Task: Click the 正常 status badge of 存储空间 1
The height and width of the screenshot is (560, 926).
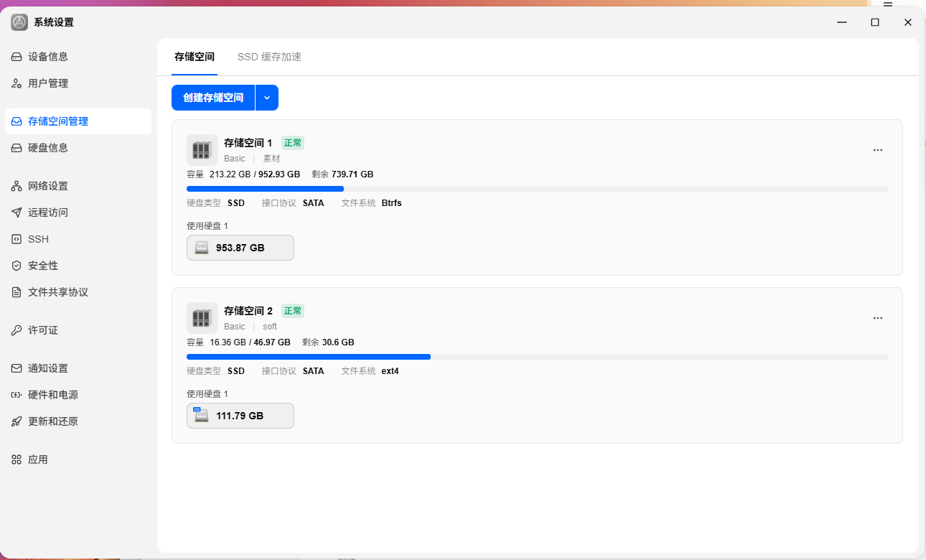Action: (293, 143)
